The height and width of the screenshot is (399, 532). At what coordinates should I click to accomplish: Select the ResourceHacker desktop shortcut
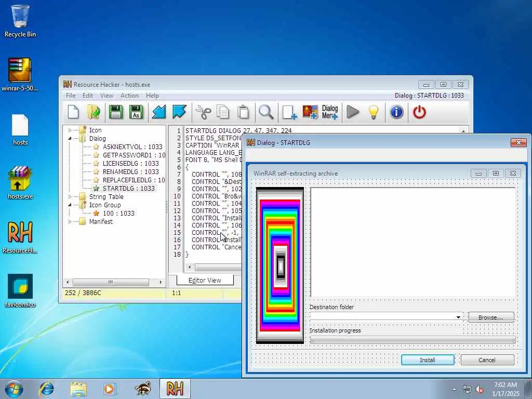coord(20,237)
